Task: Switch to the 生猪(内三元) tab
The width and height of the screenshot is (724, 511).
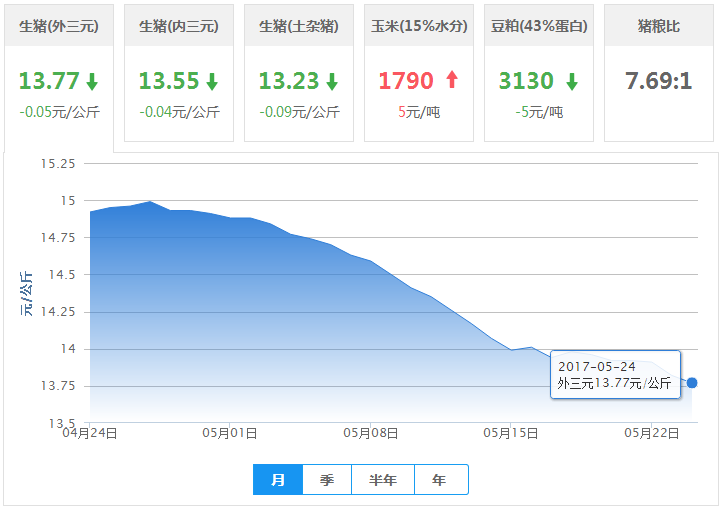Action: click(x=179, y=26)
